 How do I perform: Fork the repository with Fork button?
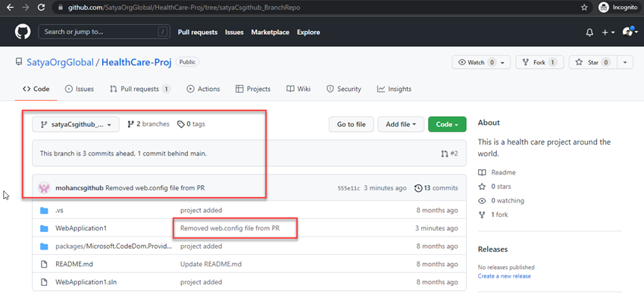coord(539,62)
